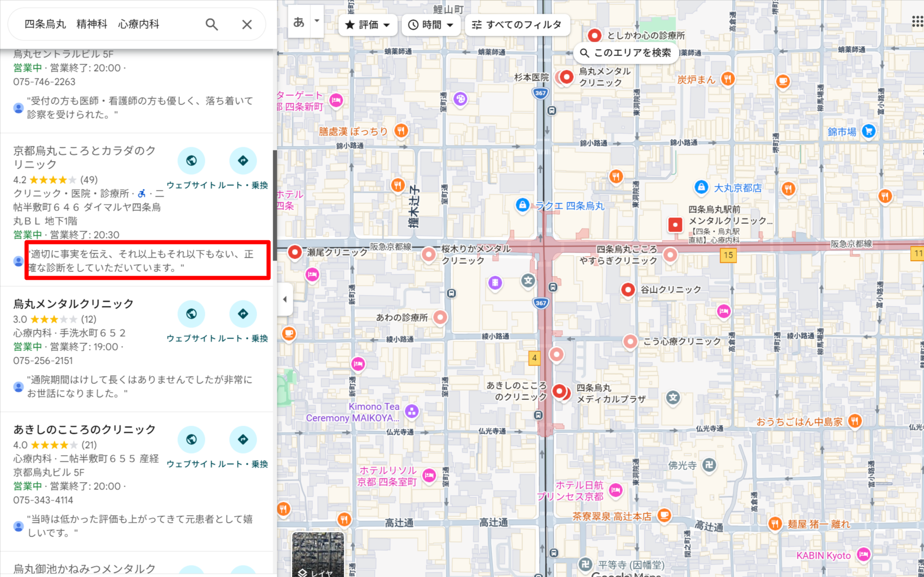Open the Google apps grid icon
Viewport: 924px width, 577px height.
[x=917, y=21]
